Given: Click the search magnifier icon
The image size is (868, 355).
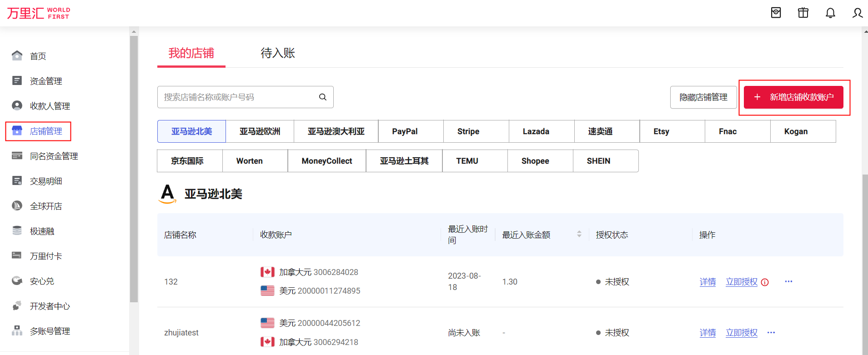Looking at the screenshot, I should click(323, 97).
